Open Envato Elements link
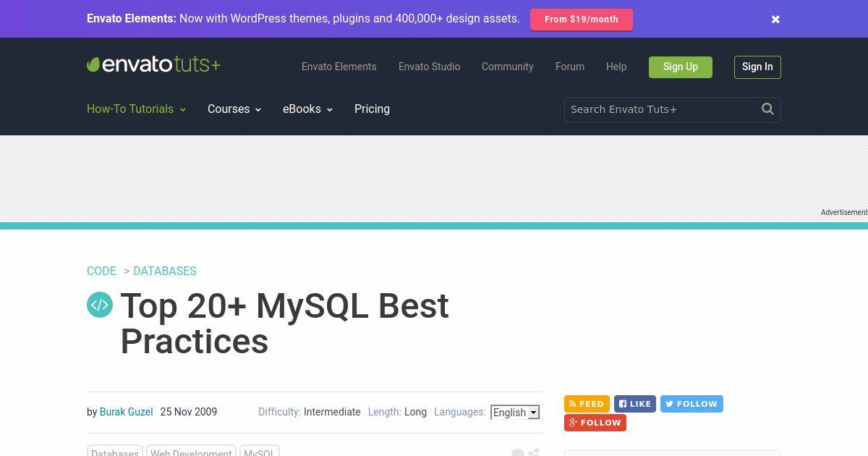 click(x=339, y=67)
